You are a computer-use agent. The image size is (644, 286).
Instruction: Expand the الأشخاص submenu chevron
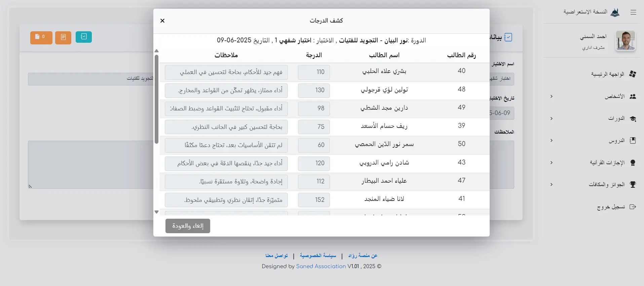(x=552, y=97)
